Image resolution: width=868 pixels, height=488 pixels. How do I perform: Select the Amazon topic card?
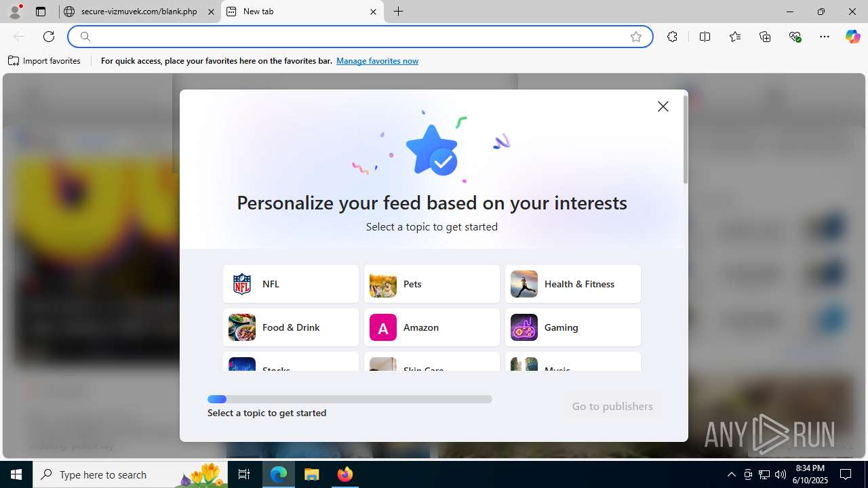pos(432,327)
